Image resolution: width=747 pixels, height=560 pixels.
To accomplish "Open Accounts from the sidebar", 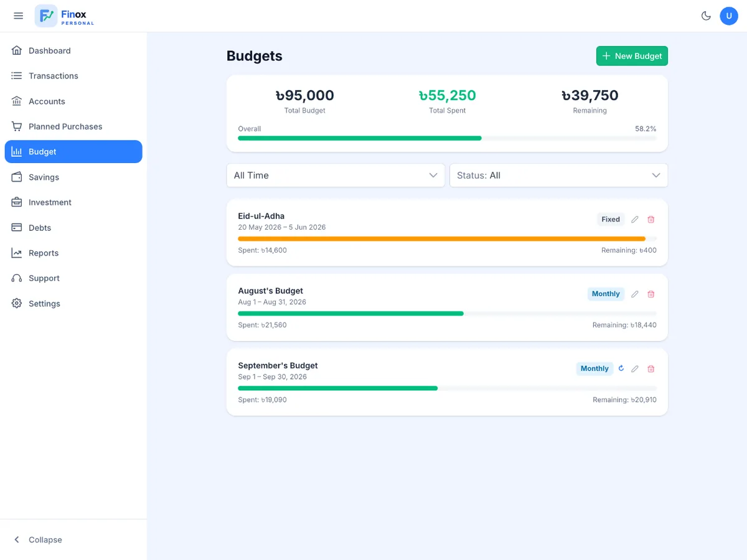I will click(x=73, y=101).
